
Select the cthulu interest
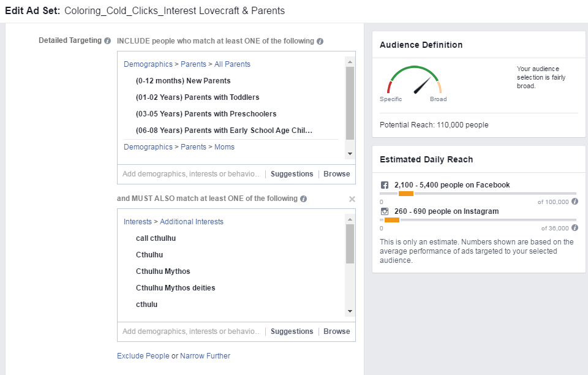pos(146,304)
